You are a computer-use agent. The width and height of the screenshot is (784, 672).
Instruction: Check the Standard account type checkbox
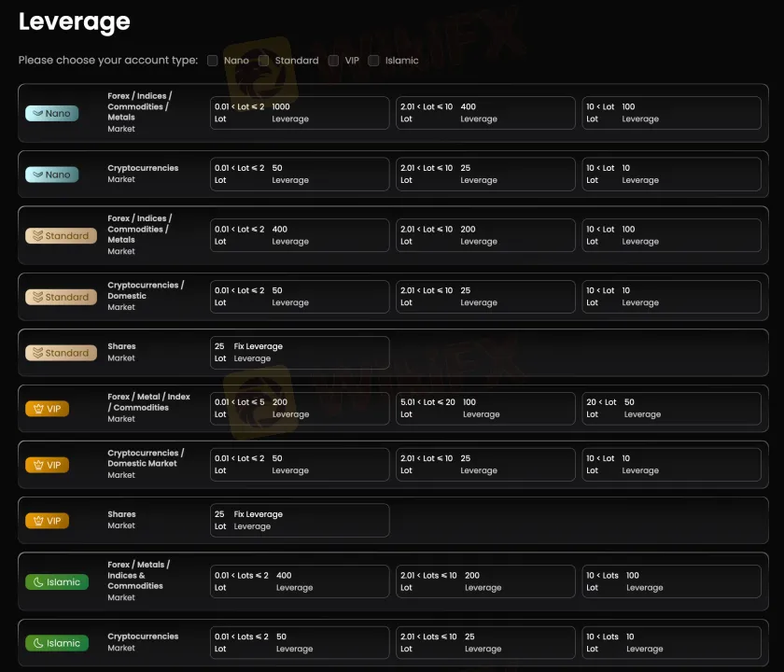pyautogui.click(x=264, y=61)
